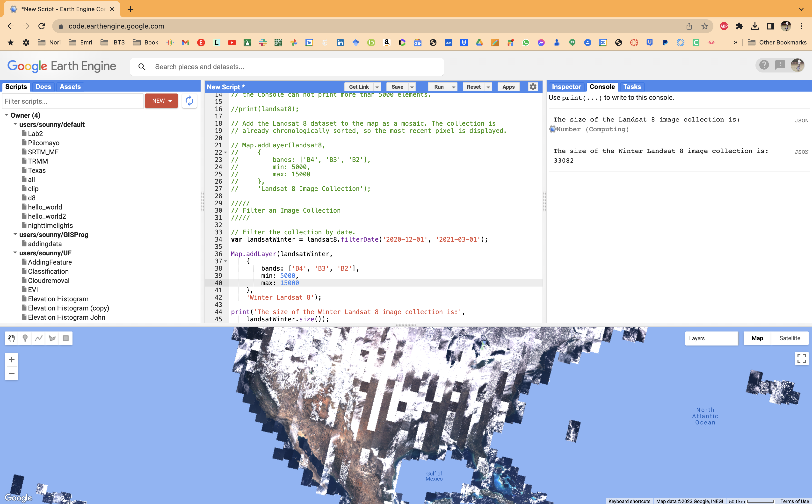Image resolution: width=812 pixels, height=504 pixels.
Task: Open the Run button dropdown arrow
Action: pos(453,87)
